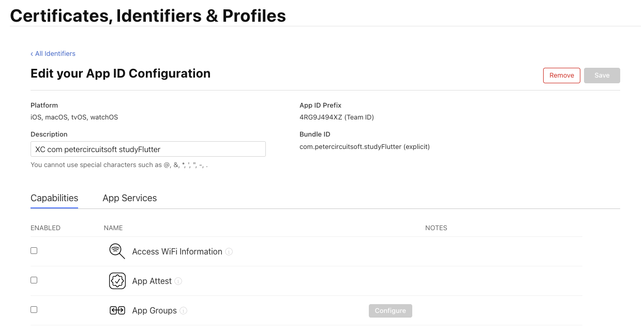Click the Certificates, Identifiers & Profiles heading
Image resolution: width=644 pixels, height=330 pixels.
(x=148, y=16)
